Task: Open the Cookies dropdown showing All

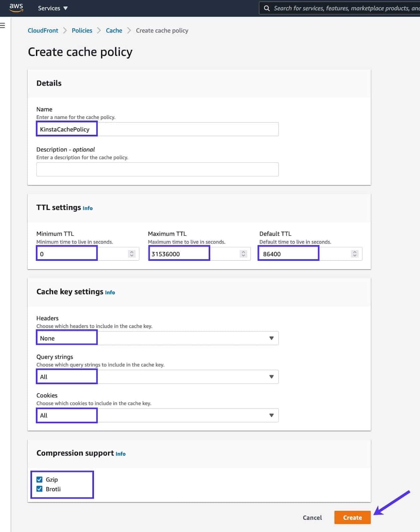Action: pyautogui.click(x=157, y=415)
